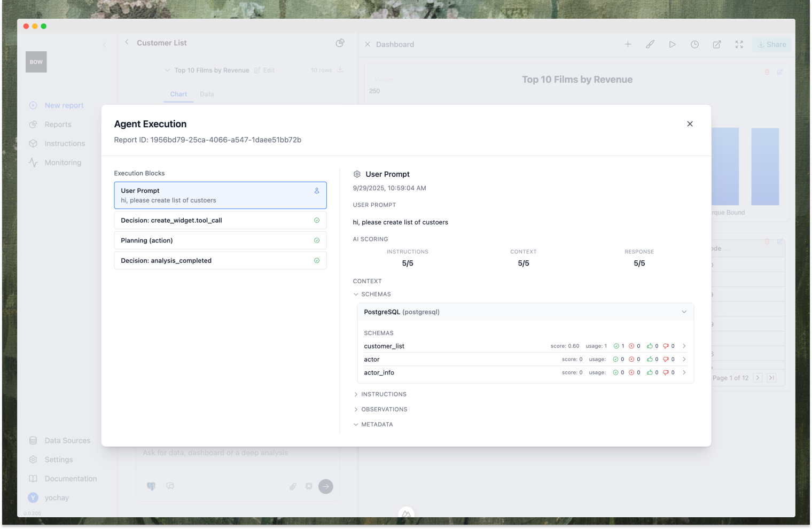The width and height of the screenshot is (812, 529).
Task: Click the Share button
Action: [x=772, y=44]
